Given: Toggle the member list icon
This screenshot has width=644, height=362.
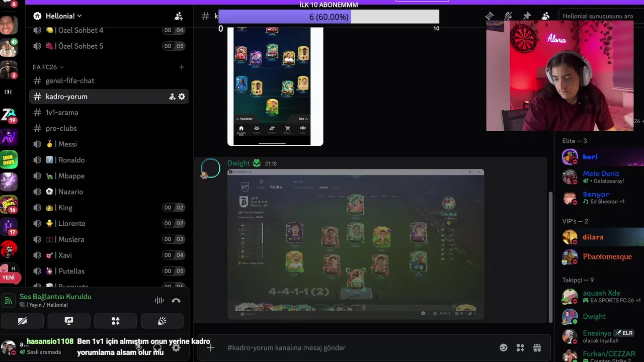Looking at the screenshot, I should click(x=545, y=16).
